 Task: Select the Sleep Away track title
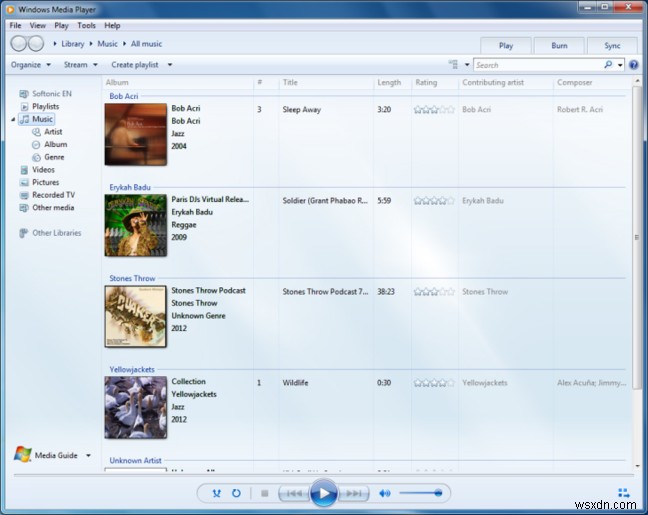pos(302,110)
